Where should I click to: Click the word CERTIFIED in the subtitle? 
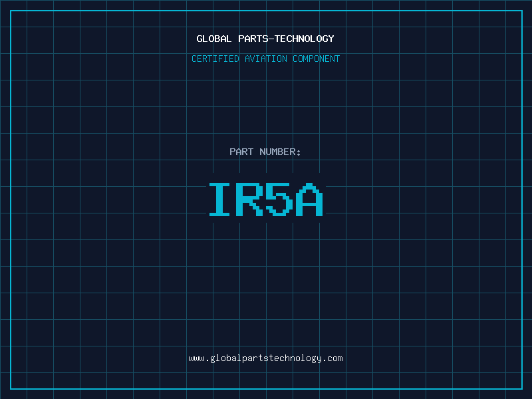tap(215, 59)
